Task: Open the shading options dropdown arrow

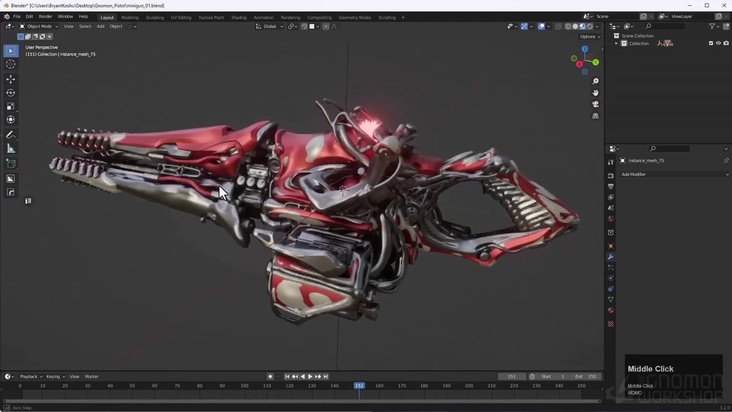Action: click(598, 27)
